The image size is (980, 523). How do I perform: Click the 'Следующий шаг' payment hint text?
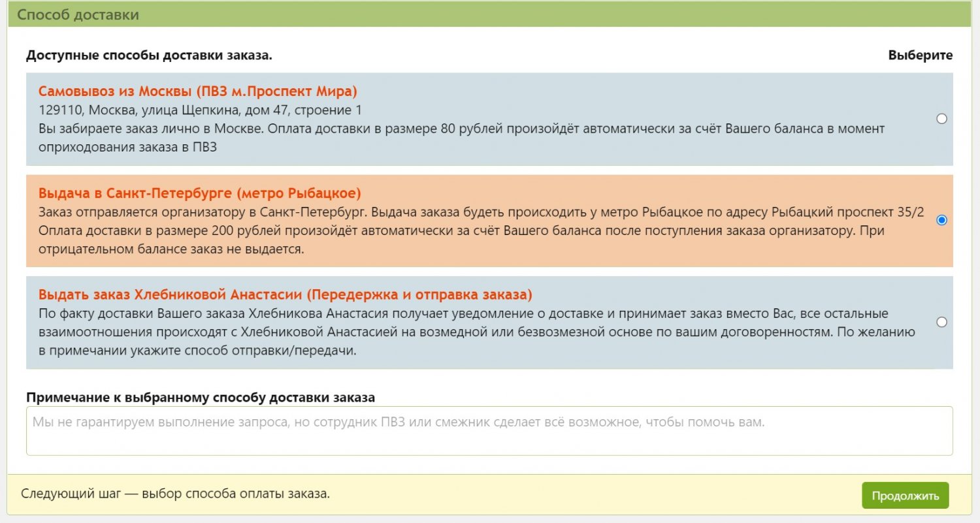pyautogui.click(x=175, y=494)
